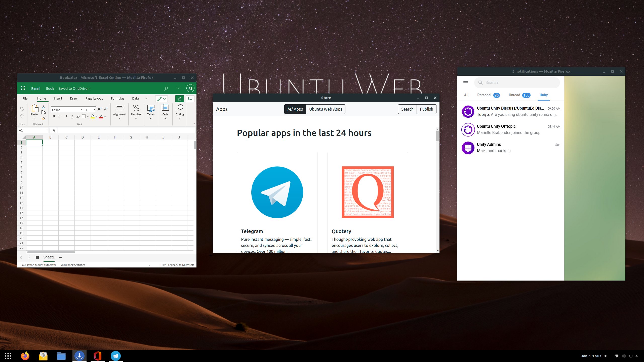Launch Firefox from the taskbar

tap(25, 356)
